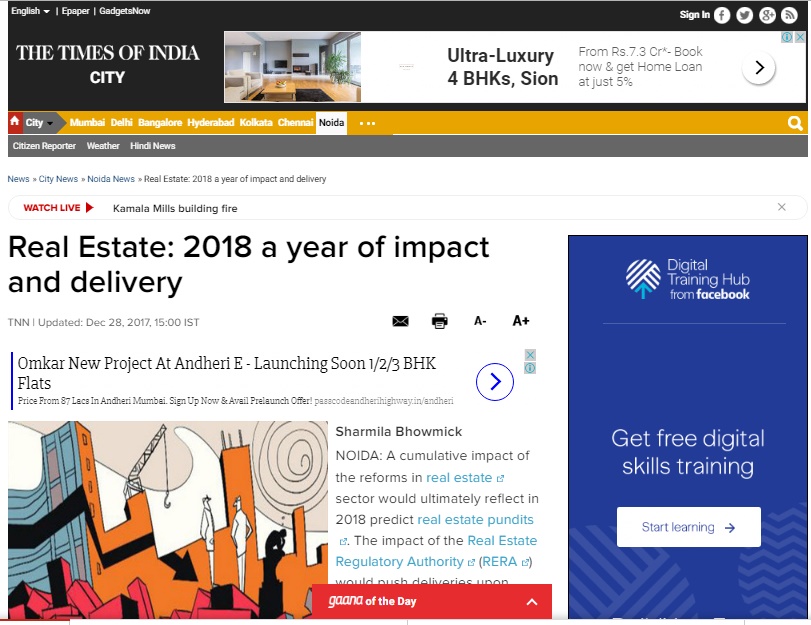Open Hindi News menu item
Image resolution: width=811 pixels, height=625 pixels.
coord(153,146)
